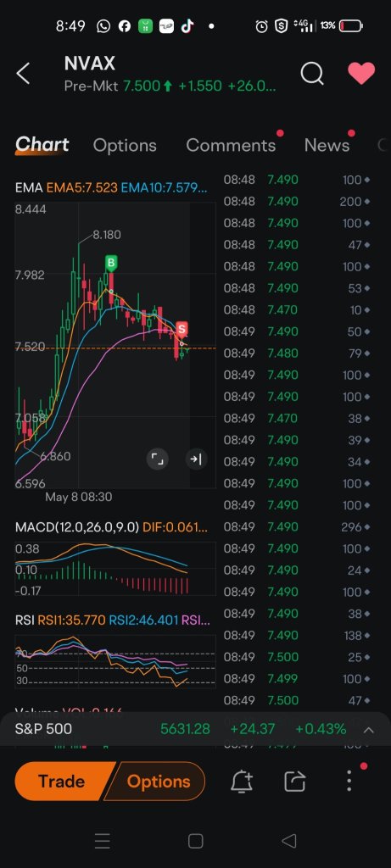The height and width of the screenshot is (868, 391).
Task: Tap the MACD histogram chart
Action: (115, 569)
